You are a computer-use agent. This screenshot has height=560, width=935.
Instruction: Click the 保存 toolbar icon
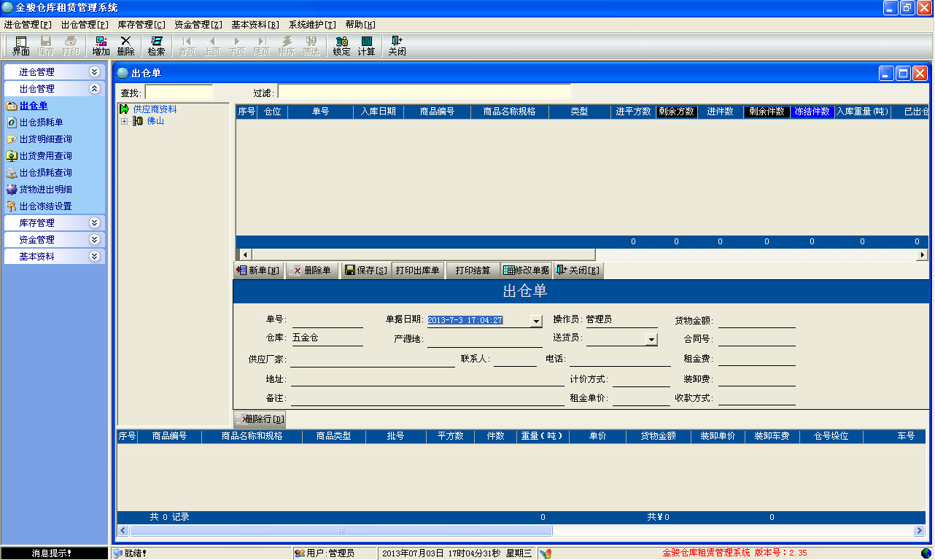coord(46,46)
